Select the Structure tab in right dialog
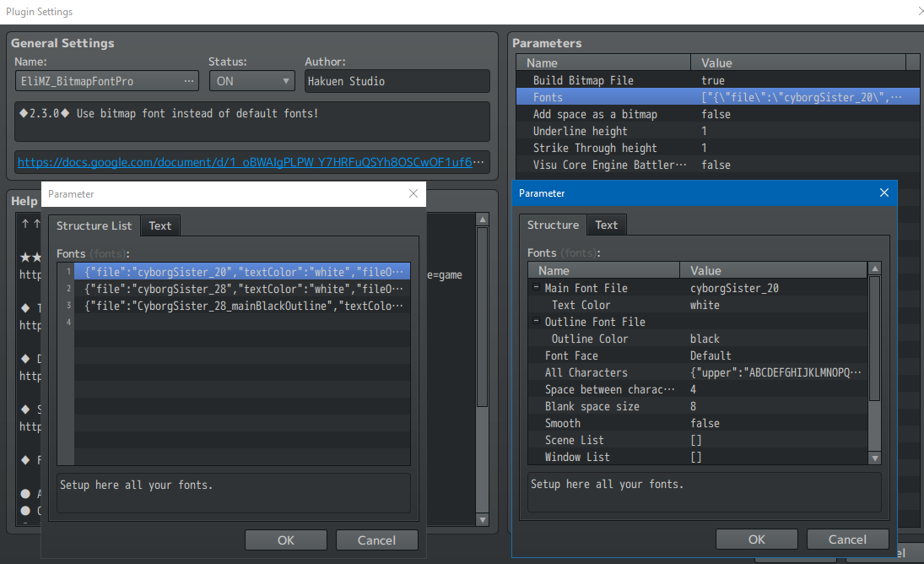 point(553,225)
